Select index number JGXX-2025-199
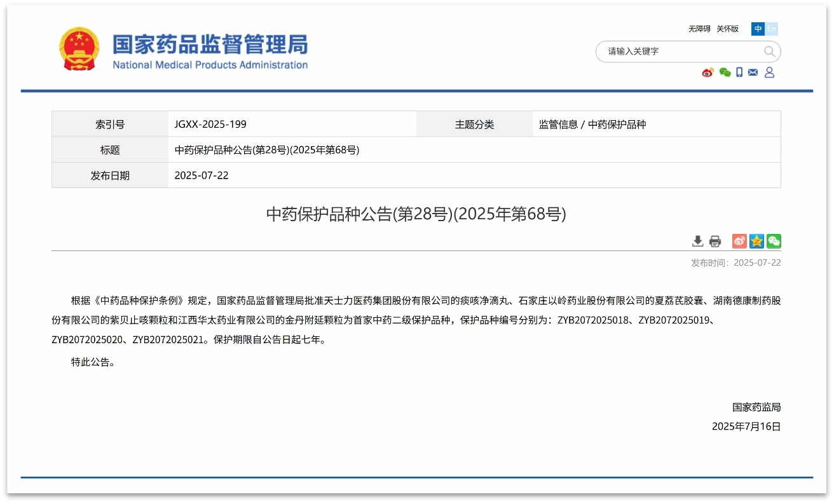Image resolution: width=834 pixels, height=504 pixels. [210, 125]
